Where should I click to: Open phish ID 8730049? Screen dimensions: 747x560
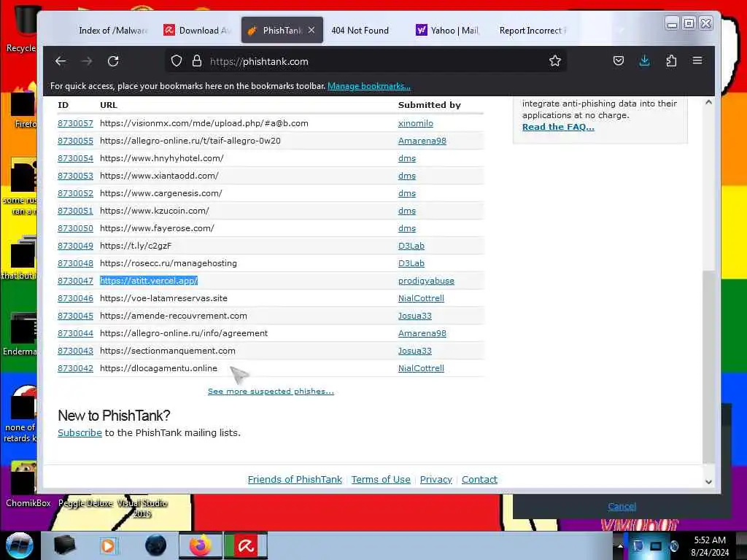tap(75, 246)
